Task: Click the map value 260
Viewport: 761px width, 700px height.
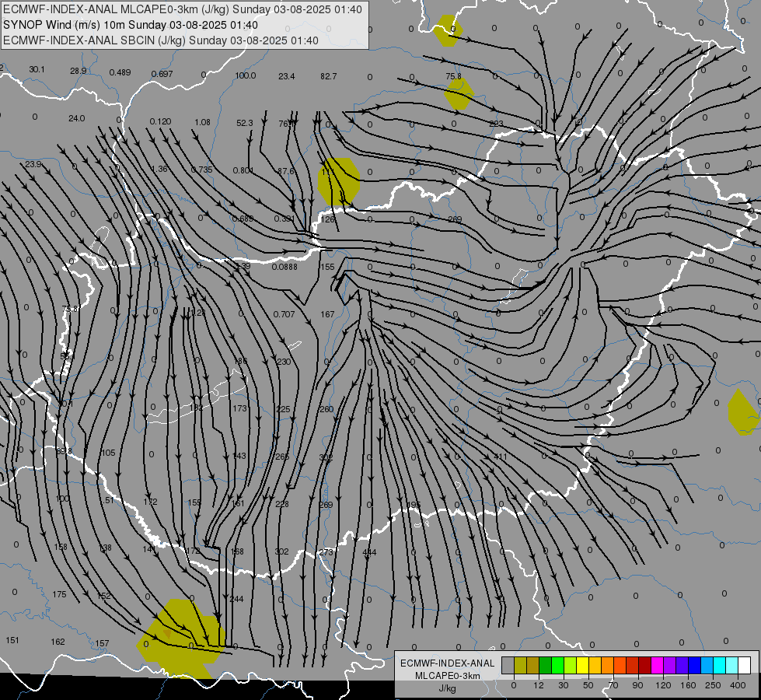Action: point(326,409)
